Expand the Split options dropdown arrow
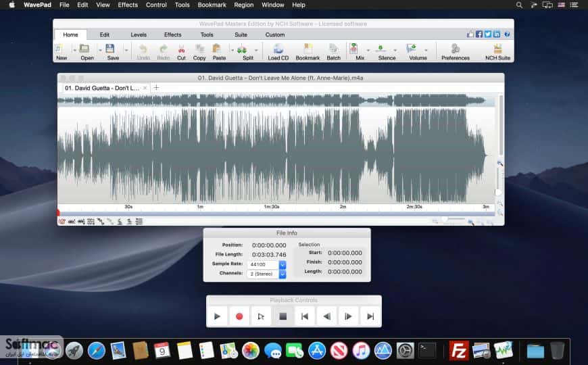This screenshot has height=365, width=588. pyautogui.click(x=256, y=50)
